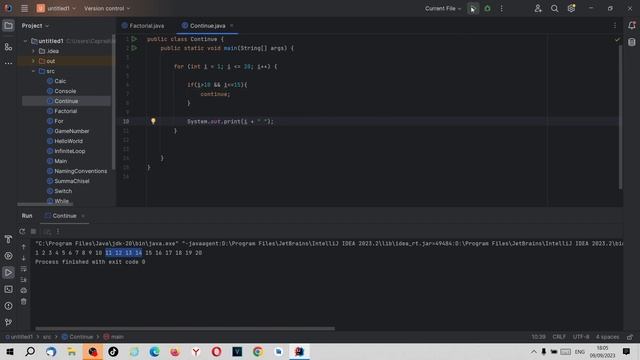Jump down the stack trace arrow in console
This screenshot has width=640, height=360.
23,258
